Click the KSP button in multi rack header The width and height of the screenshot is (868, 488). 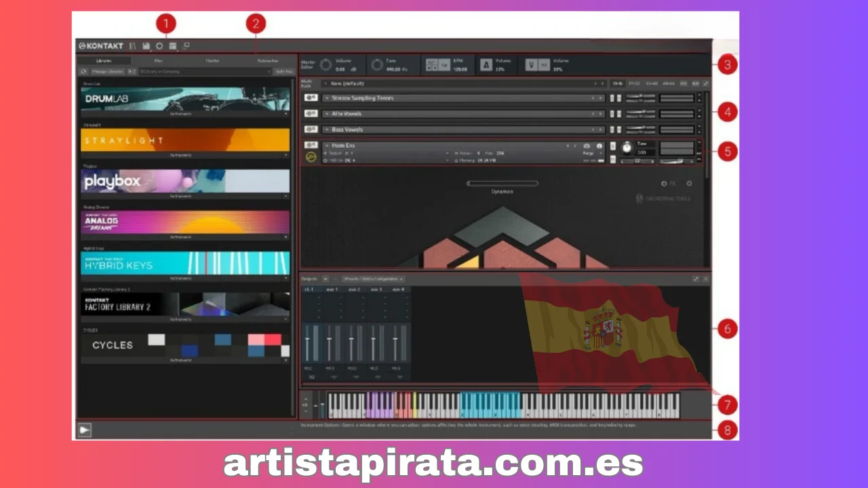tap(684, 83)
